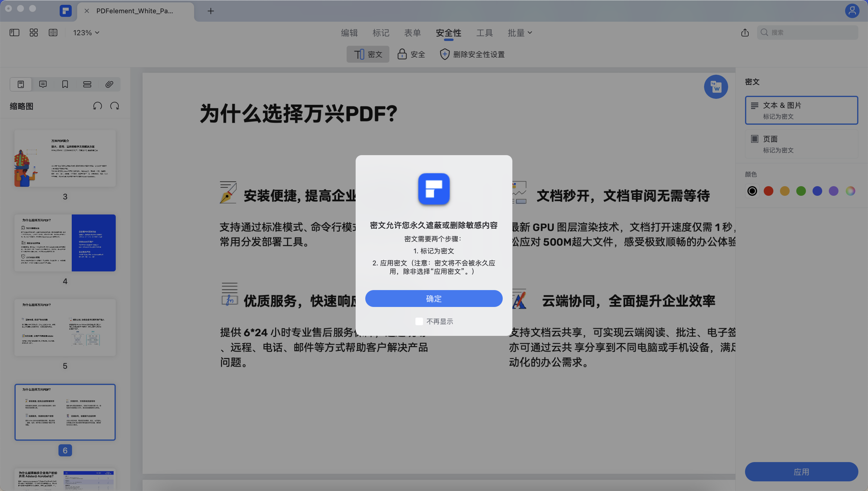Open the attachments panel via paperclip icon
The width and height of the screenshot is (868, 491).
pos(109,84)
